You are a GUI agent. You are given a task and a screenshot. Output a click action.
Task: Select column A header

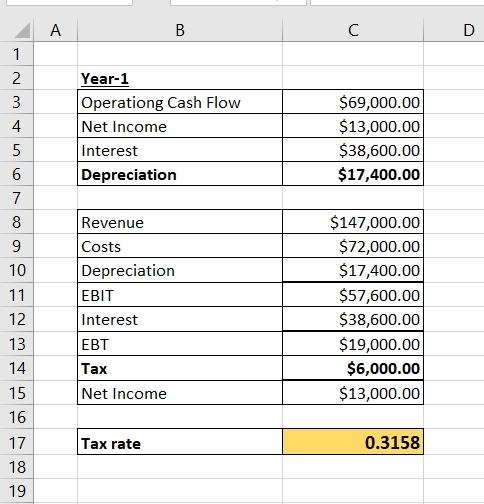coord(56,30)
